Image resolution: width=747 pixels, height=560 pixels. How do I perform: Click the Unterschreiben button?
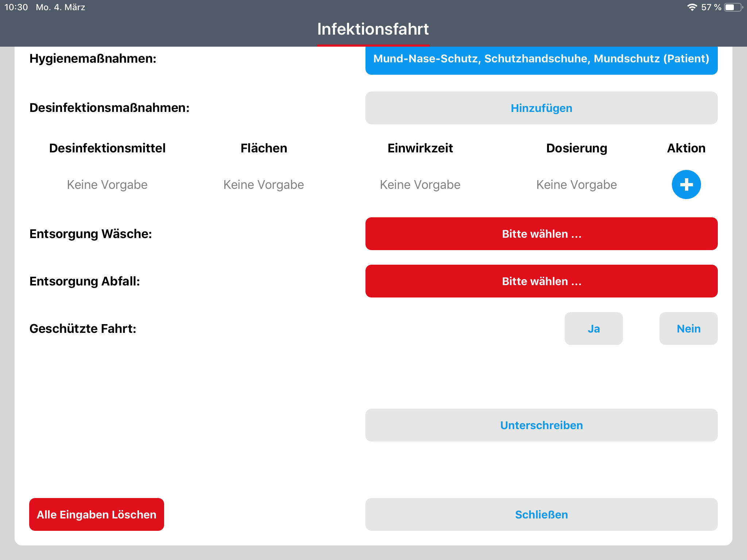click(x=541, y=425)
